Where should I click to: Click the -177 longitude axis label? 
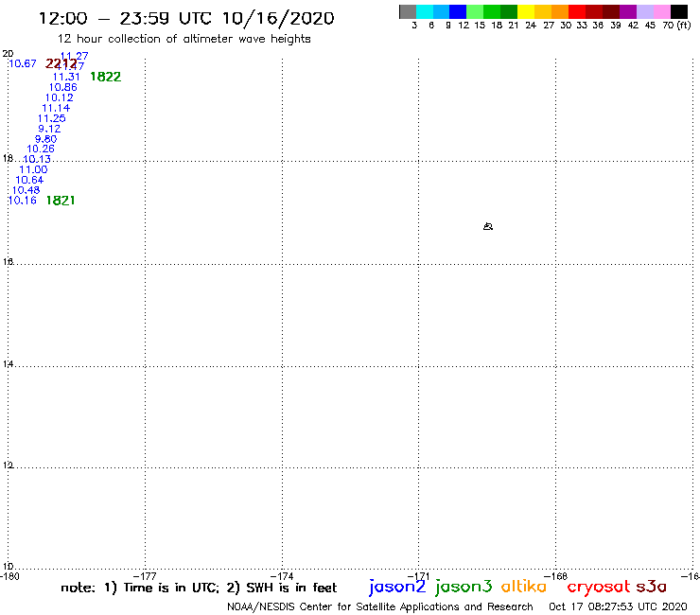tap(146, 576)
